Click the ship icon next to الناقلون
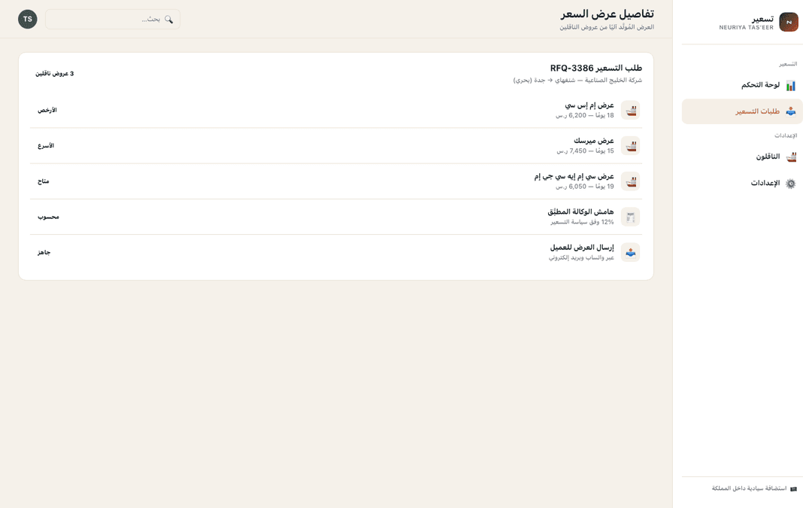Image resolution: width=812 pixels, height=508 pixels. [x=791, y=157]
